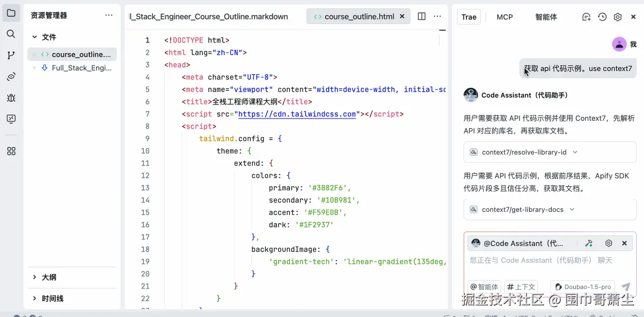Click the 'gradient-tech' key in code
Image resolution: width=644 pixels, height=317 pixels.
click(x=302, y=262)
